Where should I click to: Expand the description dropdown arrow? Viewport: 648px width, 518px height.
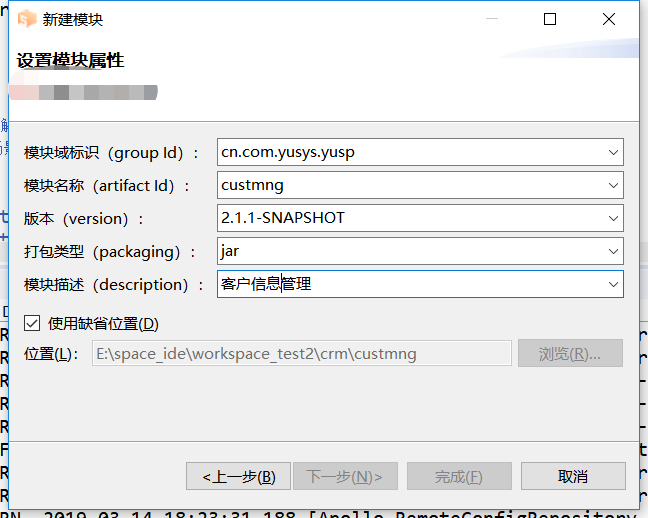pos(613,284)
